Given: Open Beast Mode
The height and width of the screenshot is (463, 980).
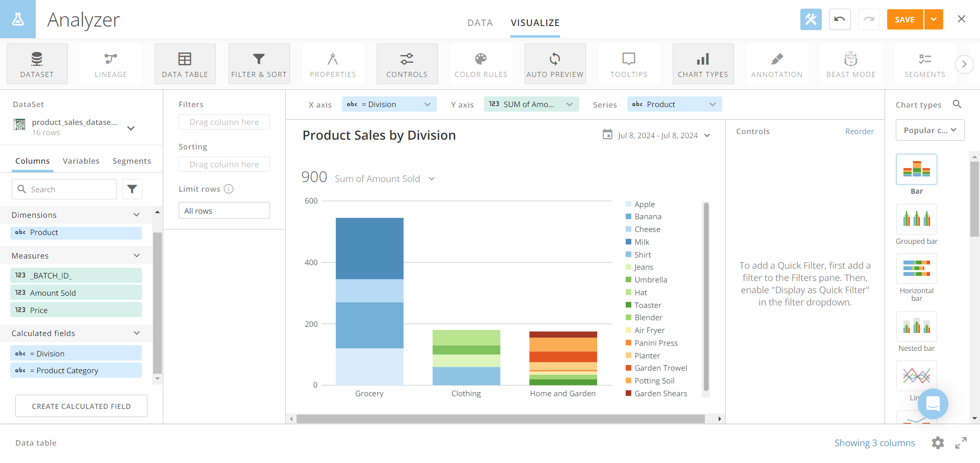Looking at the screenshot, I should pos(851,64).
